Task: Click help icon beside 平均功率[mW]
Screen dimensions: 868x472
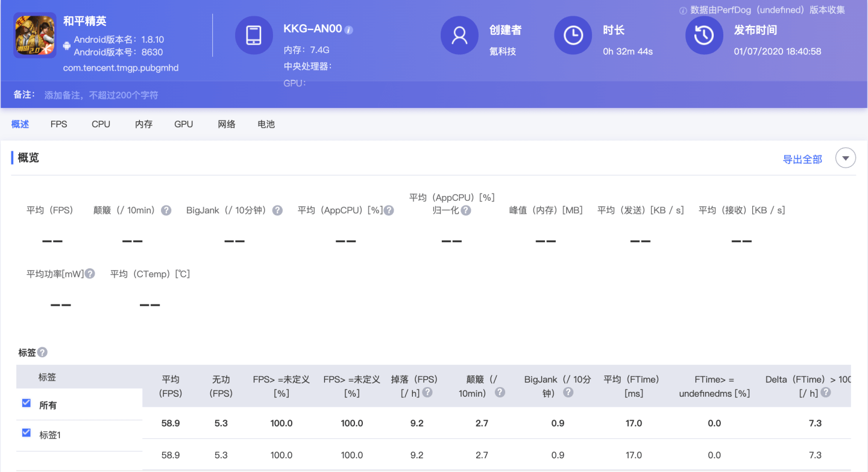Action: (x=90, y=274)
